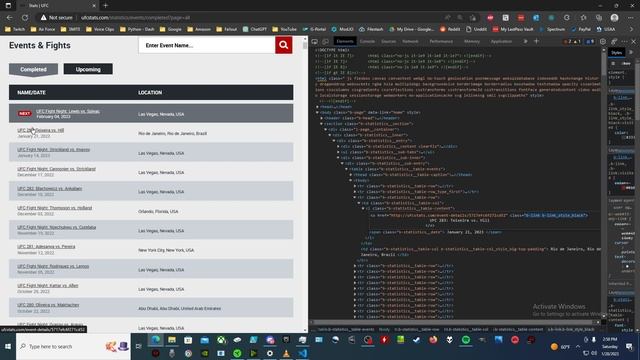This screenshot has height=360, width=640.
Task: Open the Styles pane tab
Action: (616, 53)
